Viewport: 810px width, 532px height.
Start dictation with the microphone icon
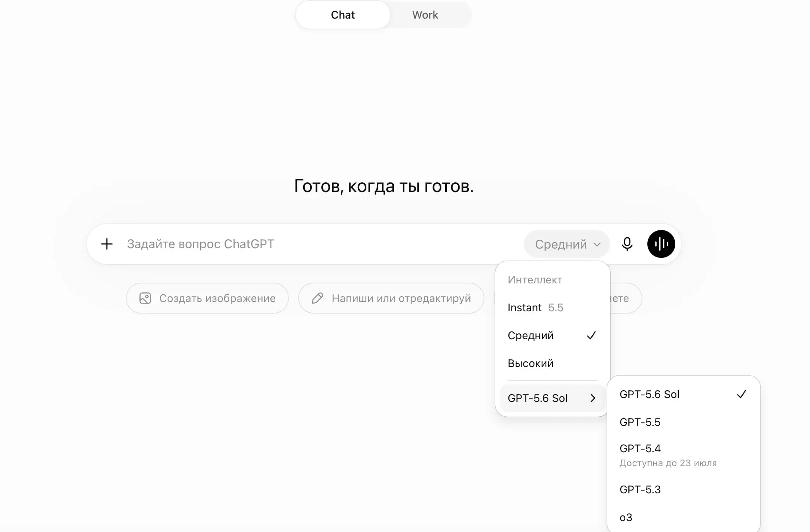pos(627,244)
